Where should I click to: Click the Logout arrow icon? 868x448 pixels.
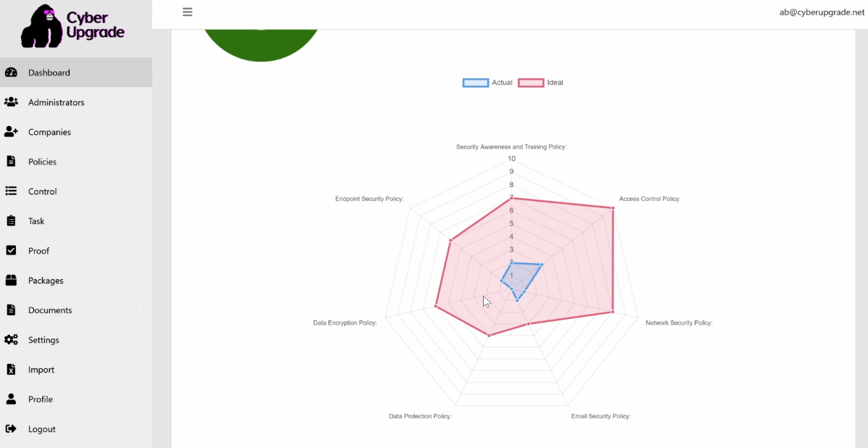[x=11, y=429]
